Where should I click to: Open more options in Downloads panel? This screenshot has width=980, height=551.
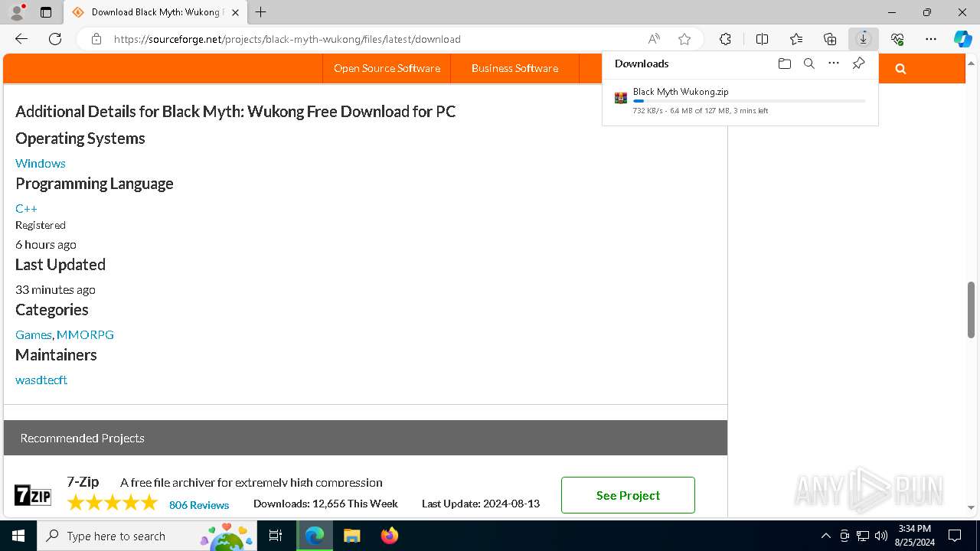[834, 64]
